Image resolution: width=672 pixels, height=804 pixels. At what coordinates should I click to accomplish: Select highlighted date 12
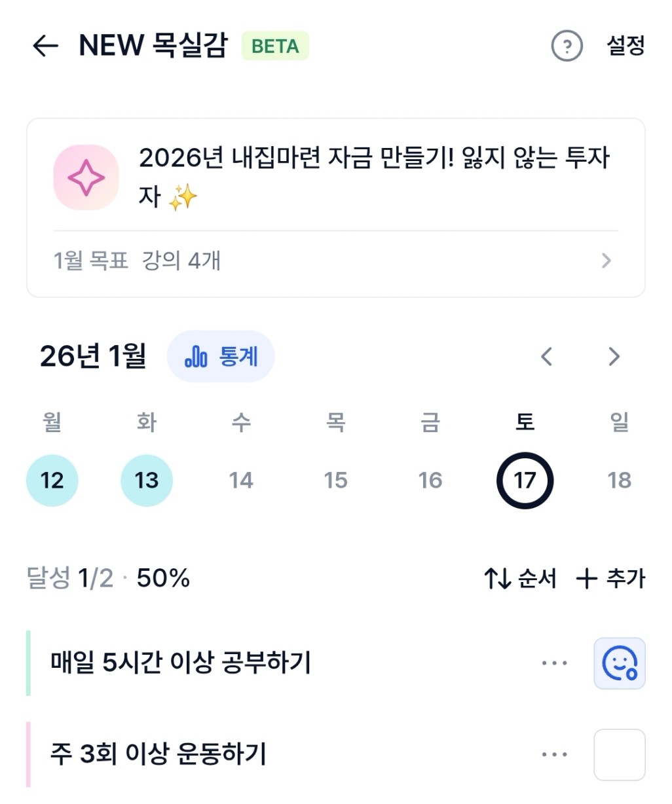click(52, 481)
